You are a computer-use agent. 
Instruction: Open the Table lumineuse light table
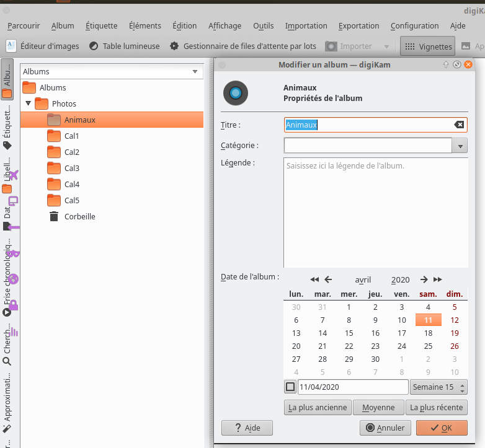coord(124,46)
